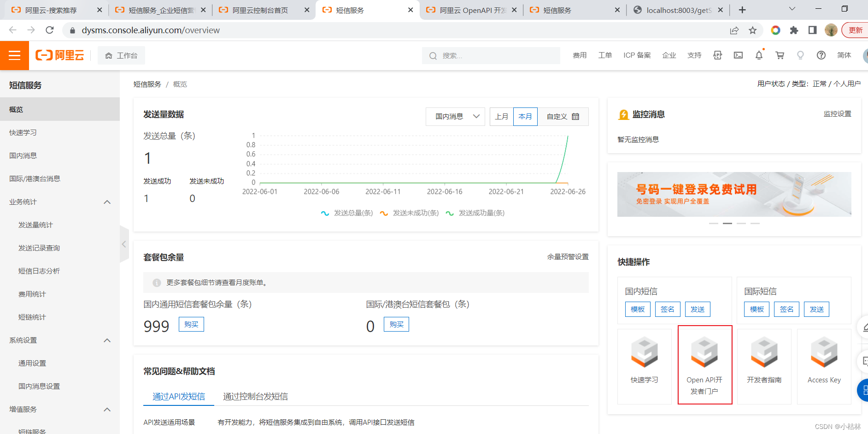Select the 上月 time range option
The height and width of the screenshot is (434, 868).
pos(501,117)
